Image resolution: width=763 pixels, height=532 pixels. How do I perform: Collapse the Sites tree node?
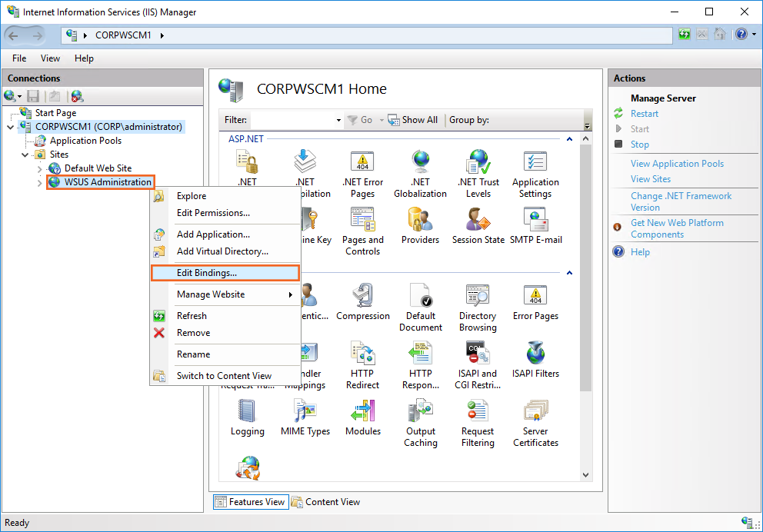coord(25,155)
